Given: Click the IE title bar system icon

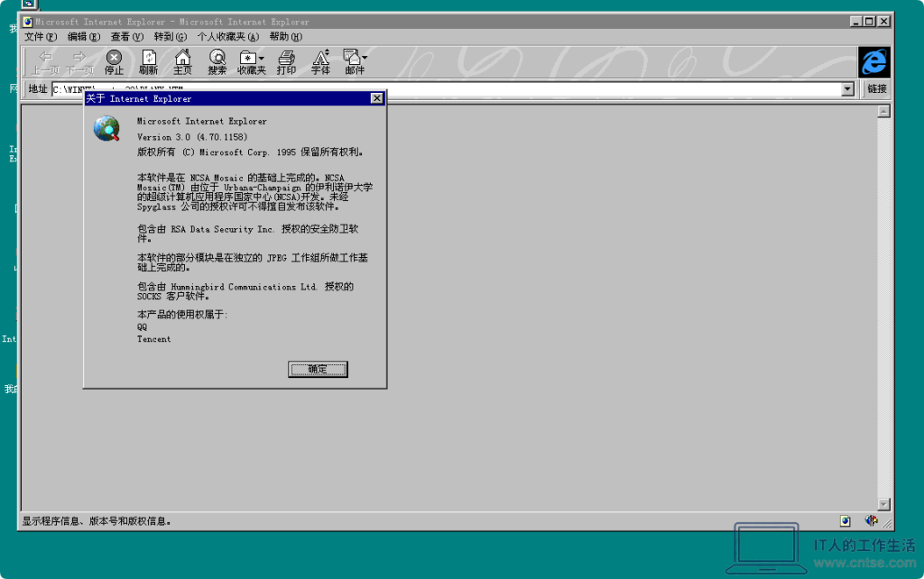Looking at the screenshot, I should click(28, 22).
